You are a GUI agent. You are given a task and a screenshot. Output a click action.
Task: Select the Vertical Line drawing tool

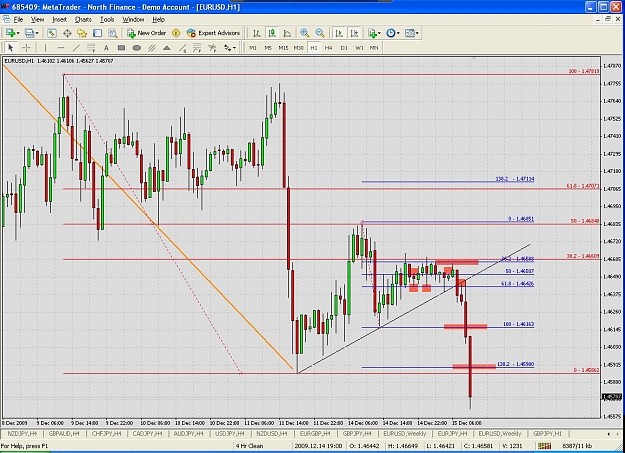coord(45,48)
